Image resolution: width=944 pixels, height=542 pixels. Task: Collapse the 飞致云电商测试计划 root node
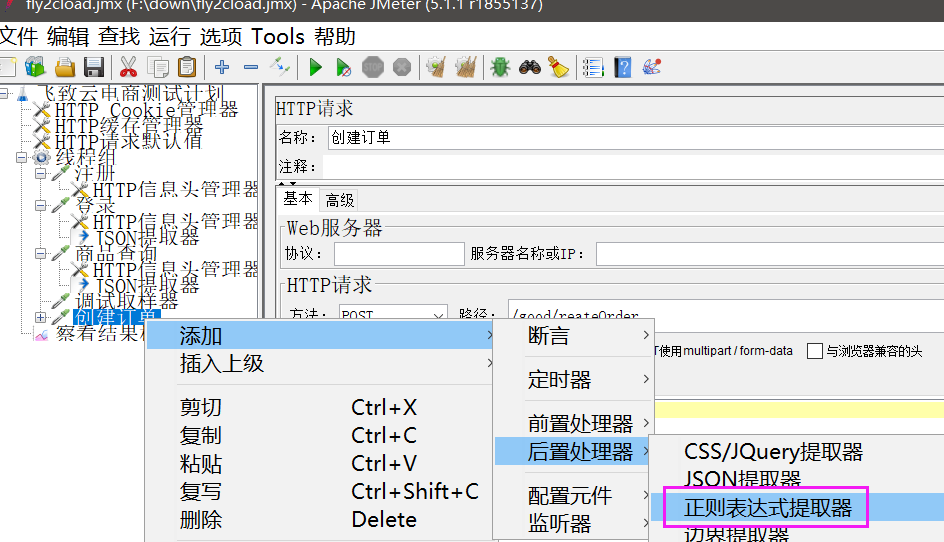pos(4,93)
